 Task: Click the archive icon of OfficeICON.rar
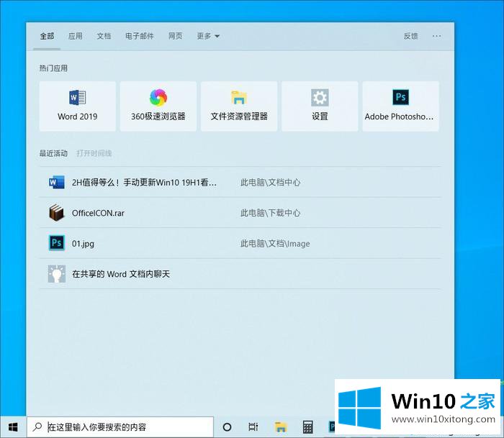point(57,213)
